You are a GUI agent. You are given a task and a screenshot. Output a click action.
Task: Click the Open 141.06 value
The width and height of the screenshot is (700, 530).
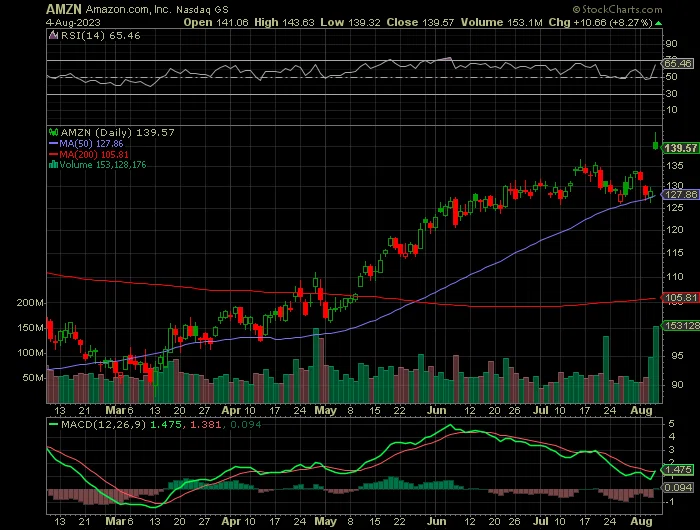(216, 22)
